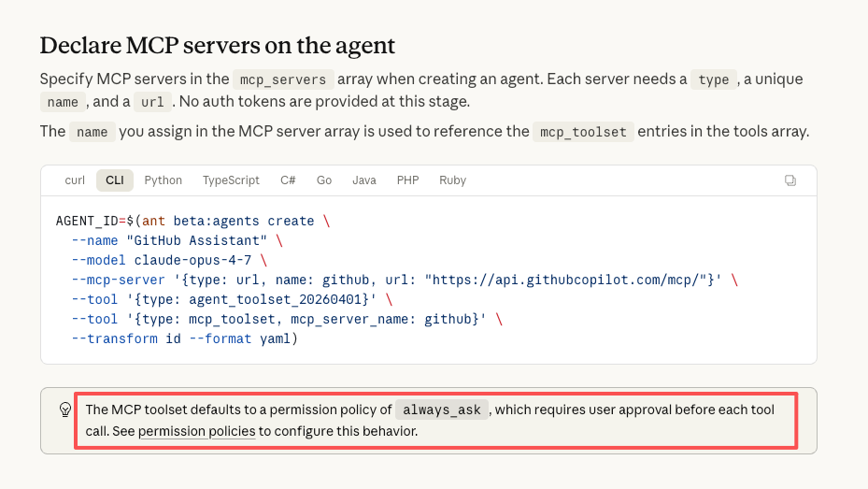Click the lightbulb tip icon
868x489 pixels.
click(64, 410)
